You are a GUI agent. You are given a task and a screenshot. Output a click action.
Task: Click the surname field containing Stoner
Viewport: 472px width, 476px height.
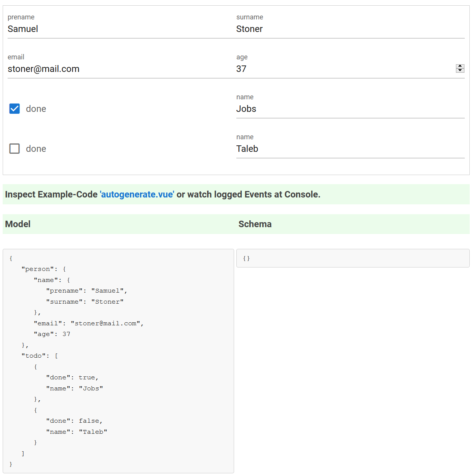click(x=350, y=29)
